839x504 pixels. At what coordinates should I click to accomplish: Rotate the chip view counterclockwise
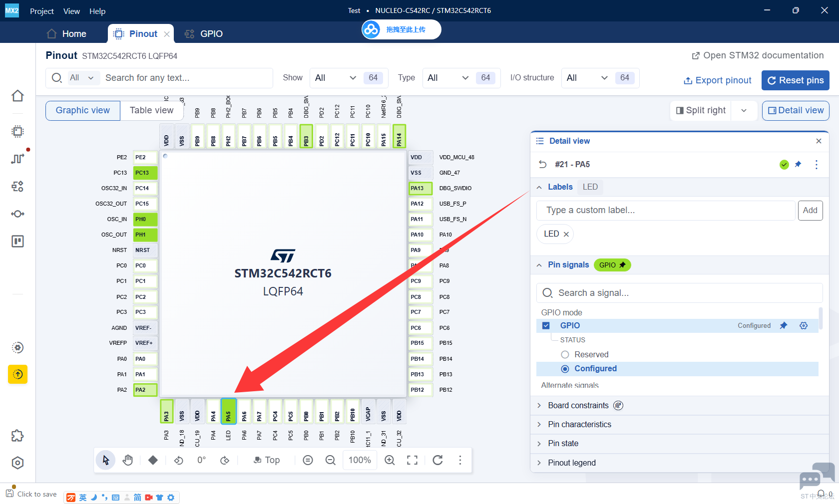point(178,460)
